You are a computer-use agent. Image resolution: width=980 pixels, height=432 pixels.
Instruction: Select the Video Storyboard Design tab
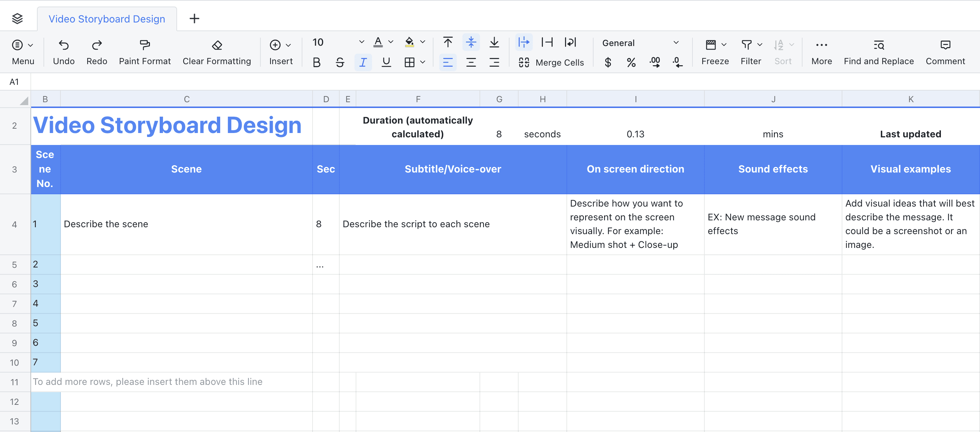[x=107, y=18]
